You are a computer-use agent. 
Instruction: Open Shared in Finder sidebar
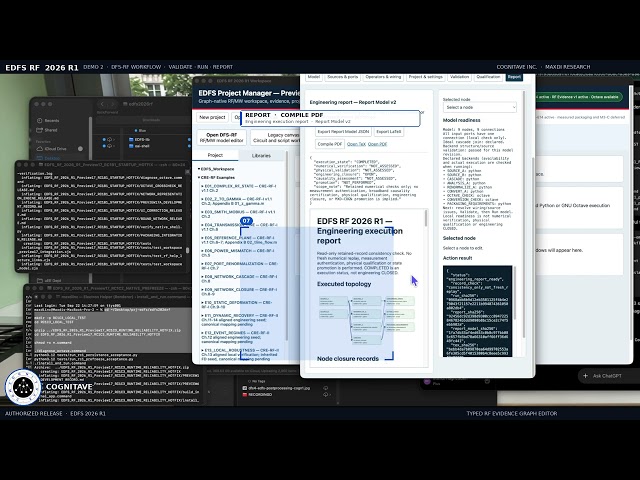click(47, 130)
